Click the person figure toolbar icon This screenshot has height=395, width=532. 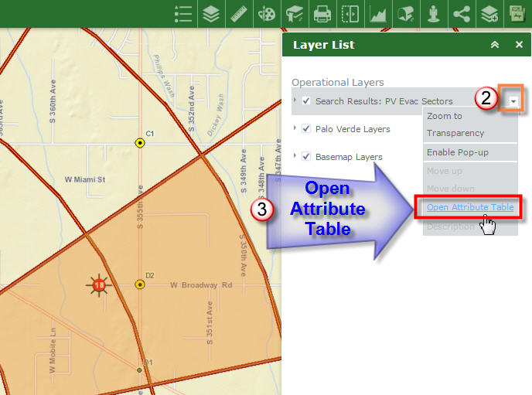pyautogui.click(x=434, y=14)
